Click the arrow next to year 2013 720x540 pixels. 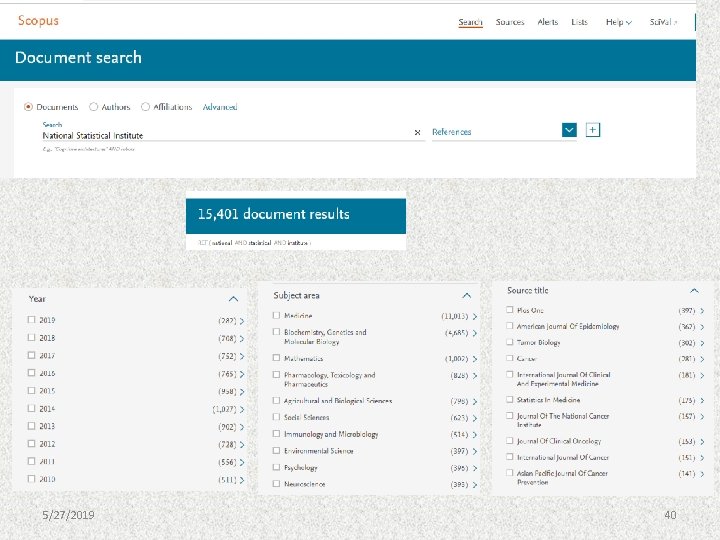(242, 427)
